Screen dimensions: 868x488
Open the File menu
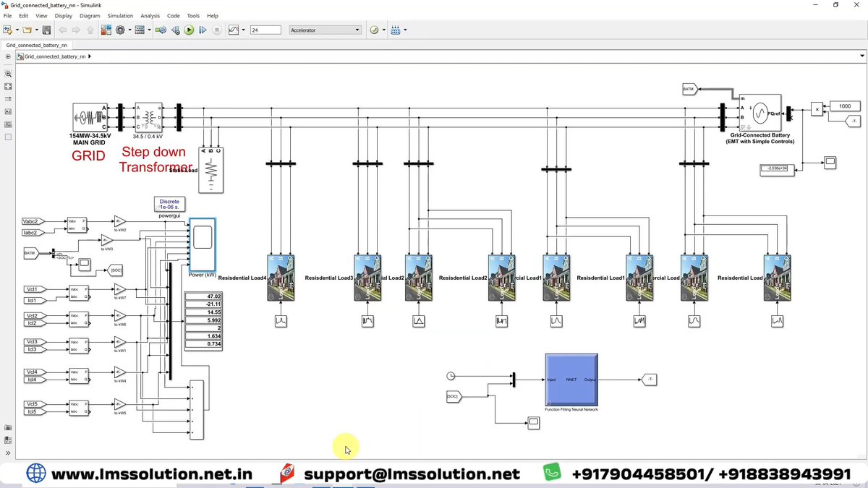tap(7, 15)
